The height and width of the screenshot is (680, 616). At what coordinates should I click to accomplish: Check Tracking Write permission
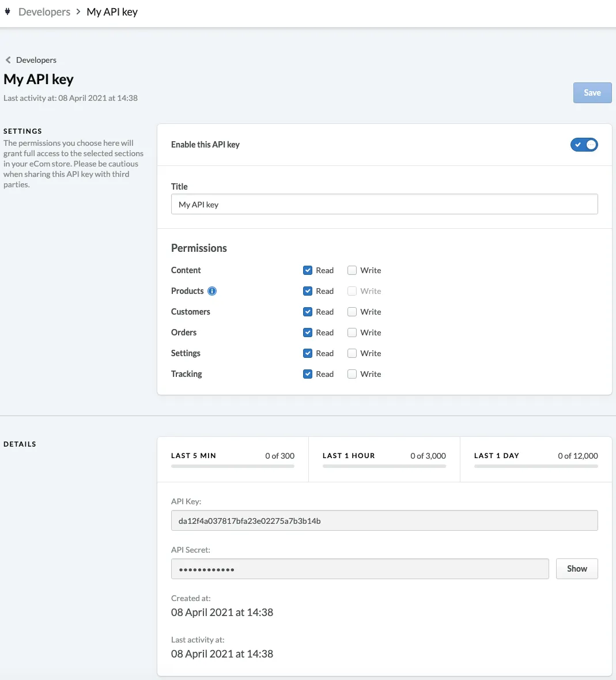click(352, 374)
